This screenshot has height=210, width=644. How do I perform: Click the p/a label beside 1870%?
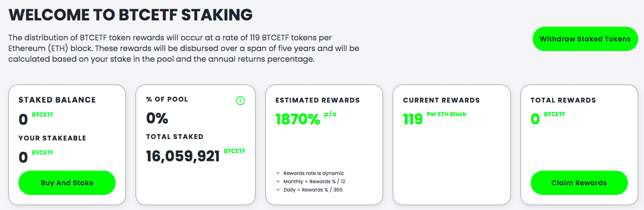(331, 115)
